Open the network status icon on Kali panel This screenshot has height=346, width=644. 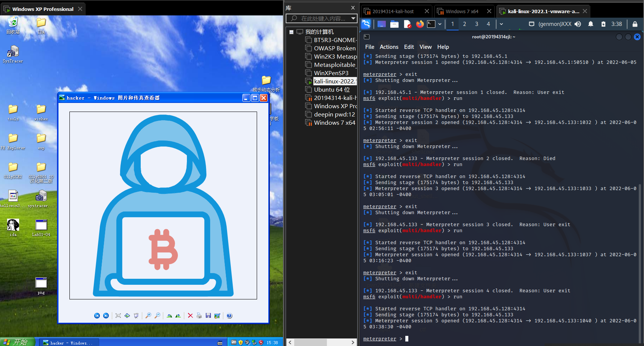[x=531, y=24]
